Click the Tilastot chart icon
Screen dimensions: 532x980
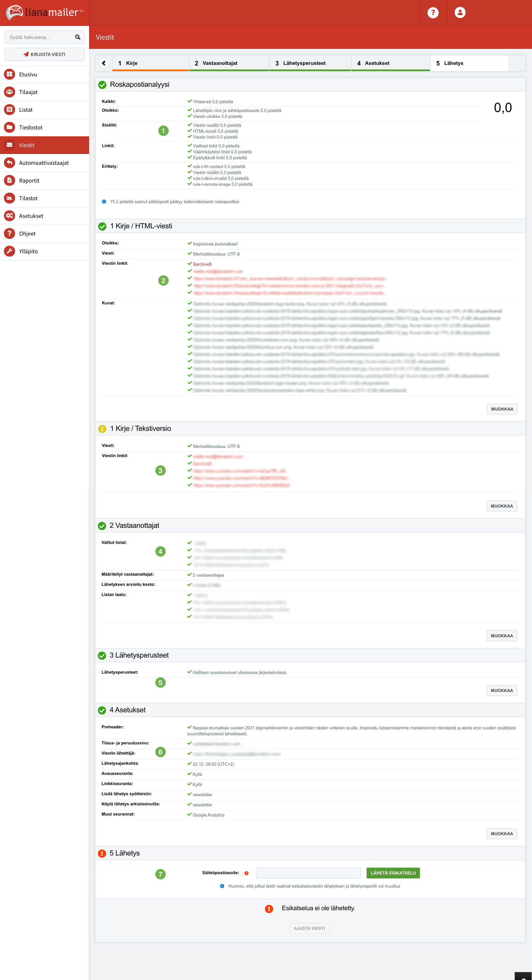click(9, 198)
